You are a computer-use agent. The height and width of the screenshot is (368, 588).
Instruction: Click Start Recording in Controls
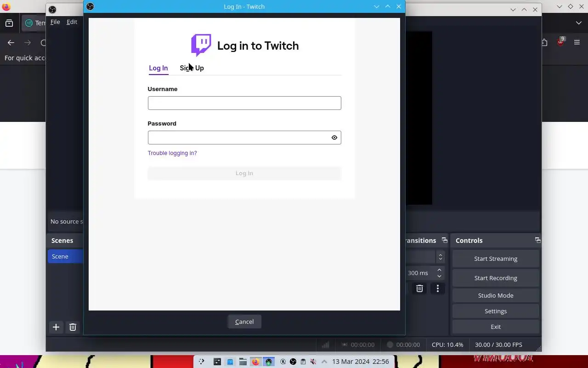(496, 278)
